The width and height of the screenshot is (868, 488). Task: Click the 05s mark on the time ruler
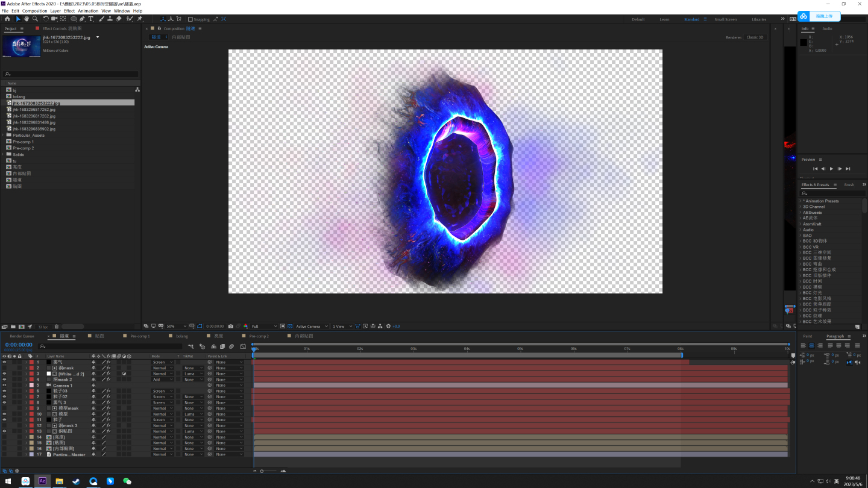pos(520,349)
